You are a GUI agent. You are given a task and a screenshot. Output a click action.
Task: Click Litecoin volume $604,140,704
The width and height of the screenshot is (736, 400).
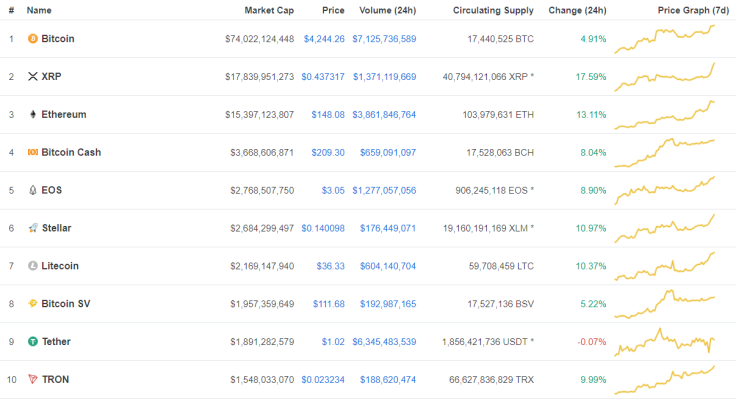point(388,266)
